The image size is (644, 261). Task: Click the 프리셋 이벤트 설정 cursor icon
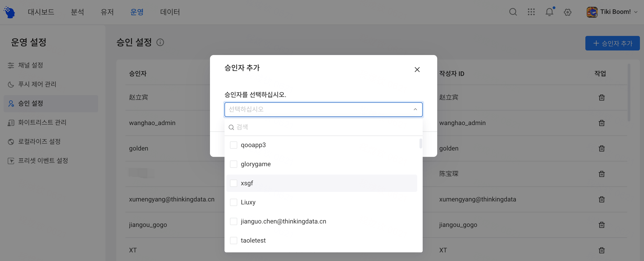[x=11, y=161]
